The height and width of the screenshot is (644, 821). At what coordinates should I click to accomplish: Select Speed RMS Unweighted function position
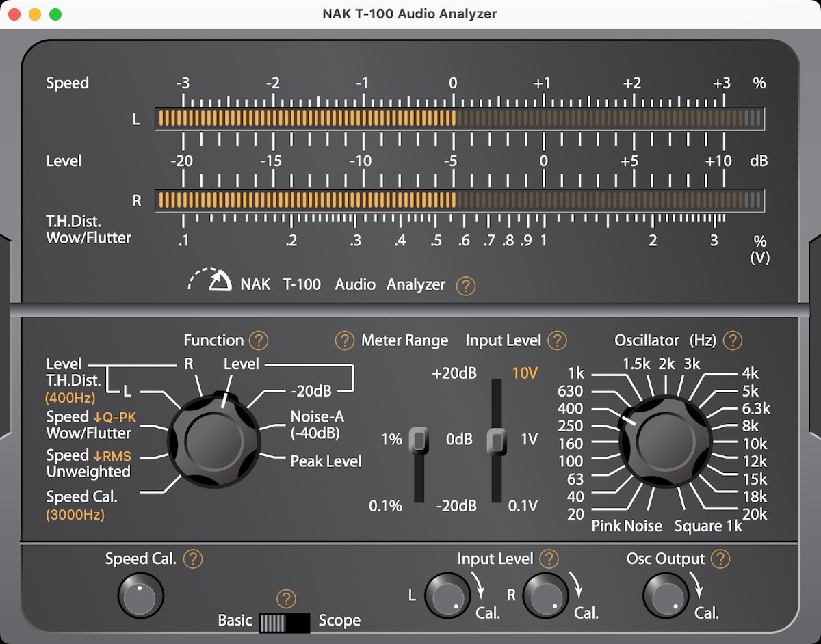pyautogui.click(x=88, y=464)
